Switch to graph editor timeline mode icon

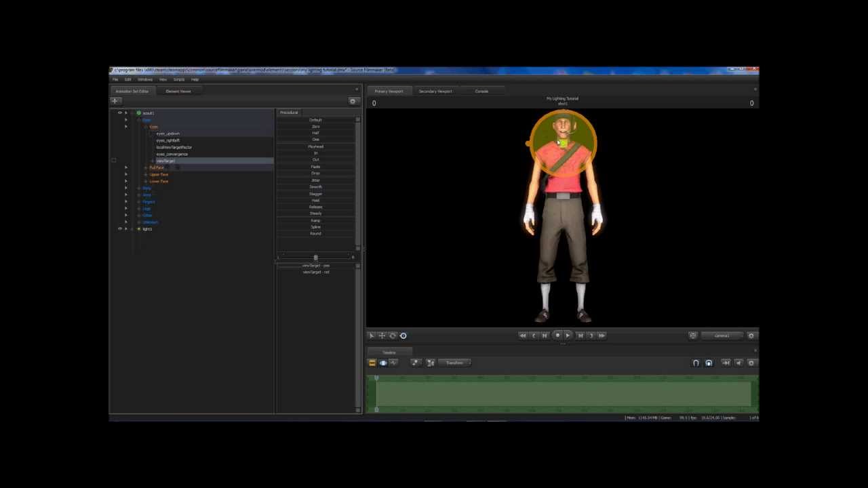[393, 363]
